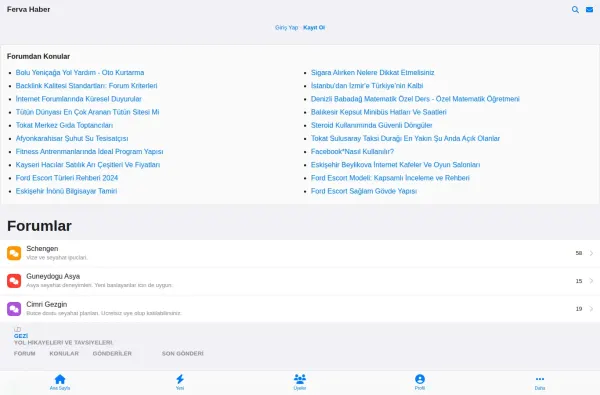Screen dimensions: 600x395
Task: Open Ford Escort Türleri Rehberi 2024
Action: pos(67,178)
